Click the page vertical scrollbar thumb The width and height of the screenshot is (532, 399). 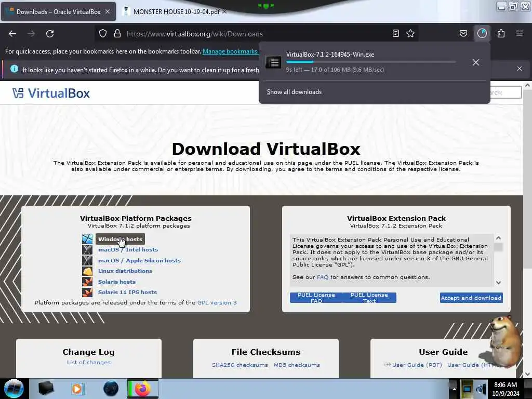coord(527,180)
